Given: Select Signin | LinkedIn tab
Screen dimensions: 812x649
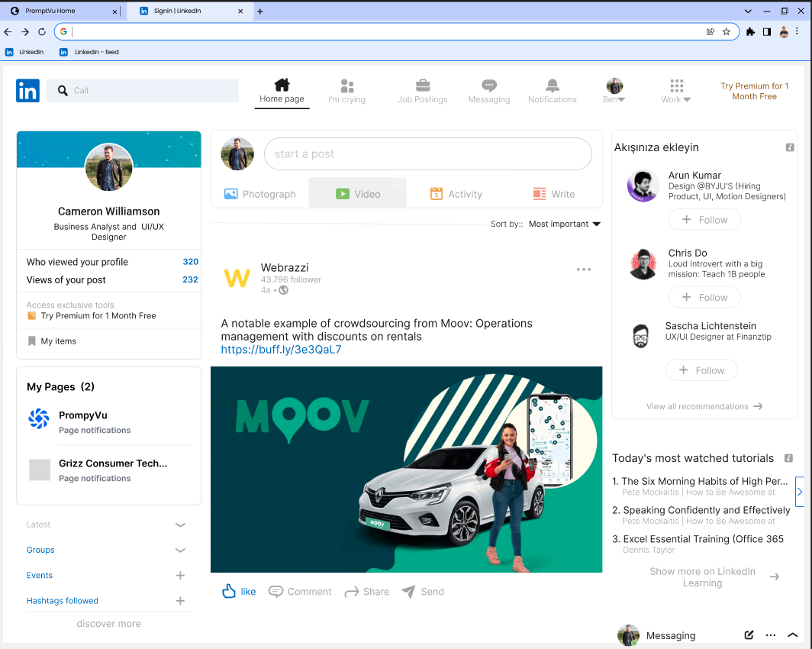Looking at the screenshot, I should coord(190,11).
